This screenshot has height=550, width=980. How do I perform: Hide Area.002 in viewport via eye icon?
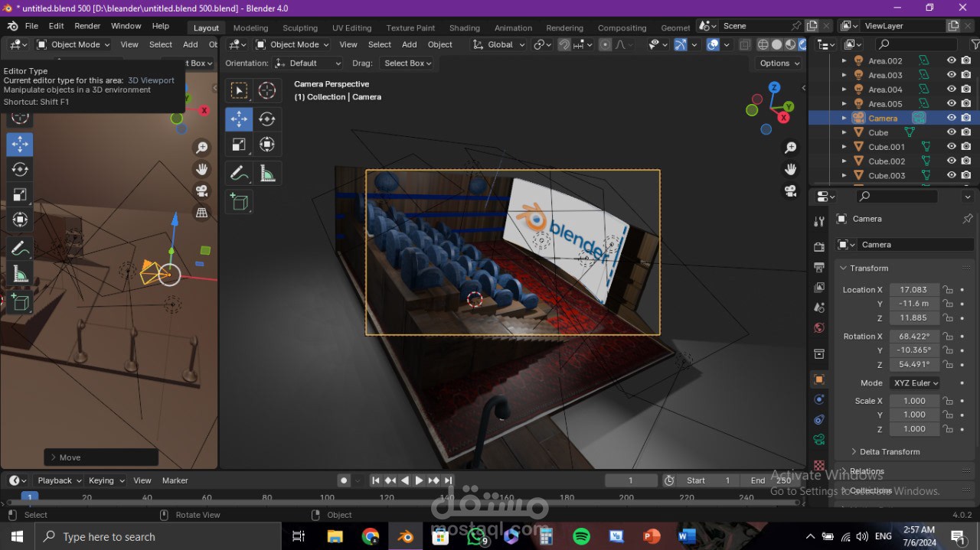952,60
